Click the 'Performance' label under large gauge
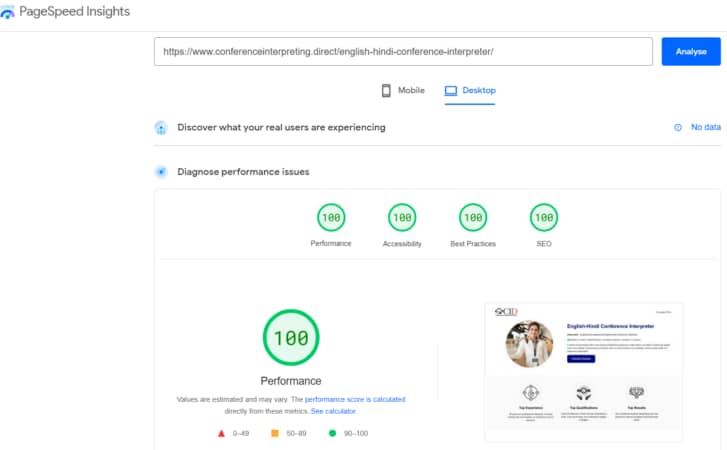 tap(291, 381)
